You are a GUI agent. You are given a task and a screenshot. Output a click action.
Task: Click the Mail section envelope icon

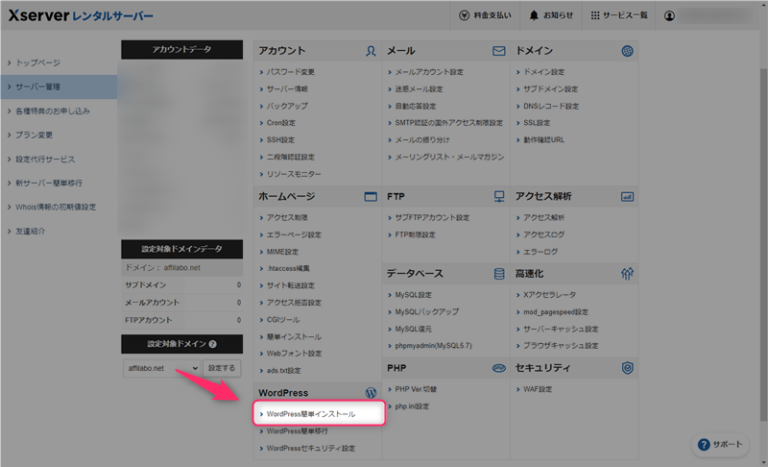[498, 51]
